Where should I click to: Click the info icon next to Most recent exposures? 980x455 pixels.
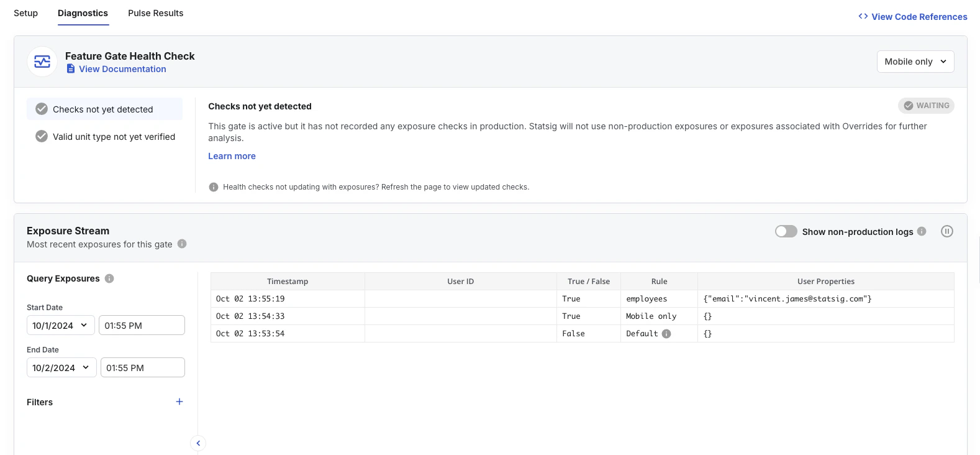tap(182, 244)
